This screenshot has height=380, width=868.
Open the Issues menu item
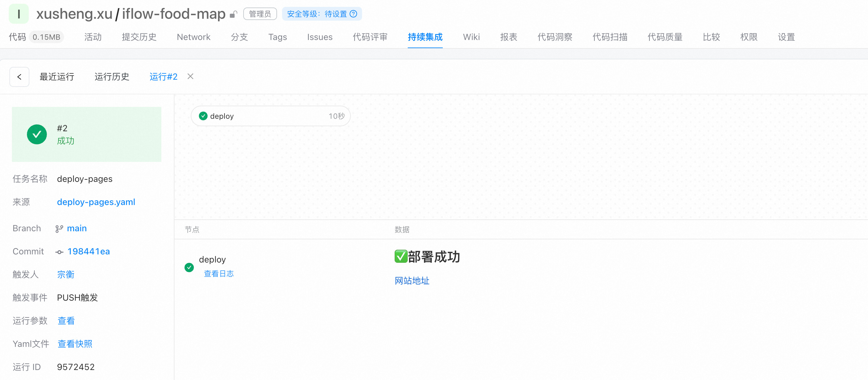tap(320, 37)
